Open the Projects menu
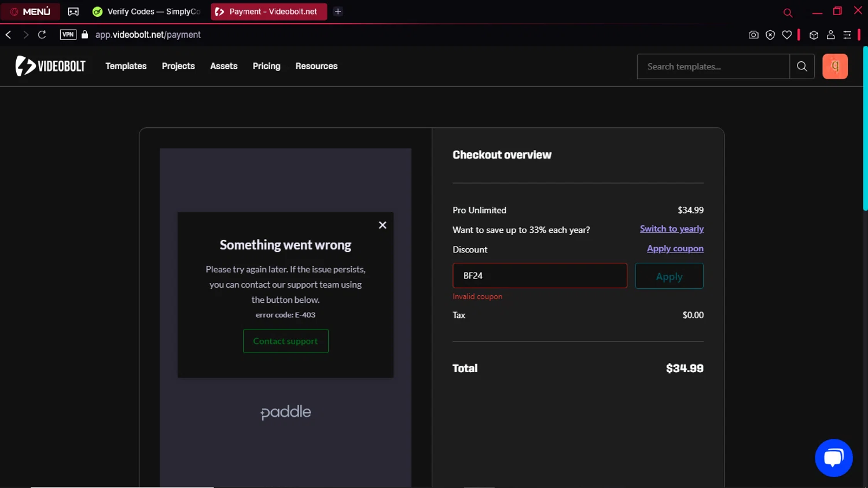868x488 pixels. pos(178,66)
